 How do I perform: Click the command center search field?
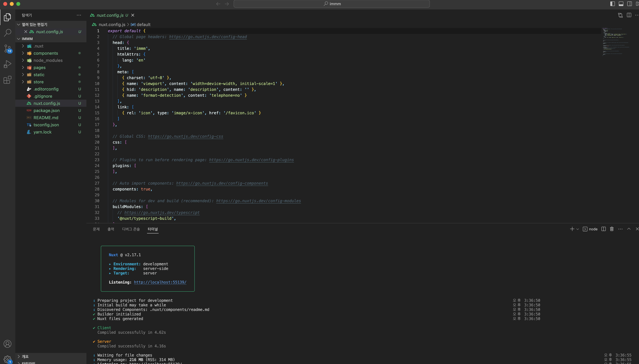331,4
